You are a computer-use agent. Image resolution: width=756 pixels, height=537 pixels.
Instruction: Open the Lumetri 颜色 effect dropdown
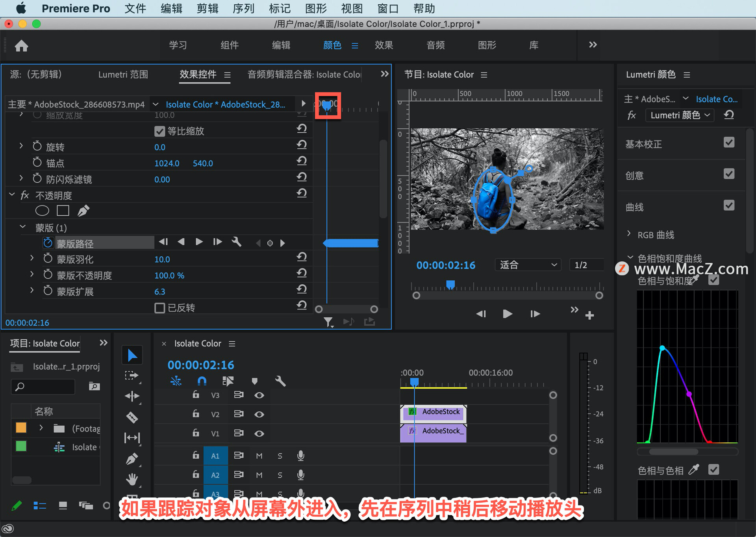coord(680,115)
